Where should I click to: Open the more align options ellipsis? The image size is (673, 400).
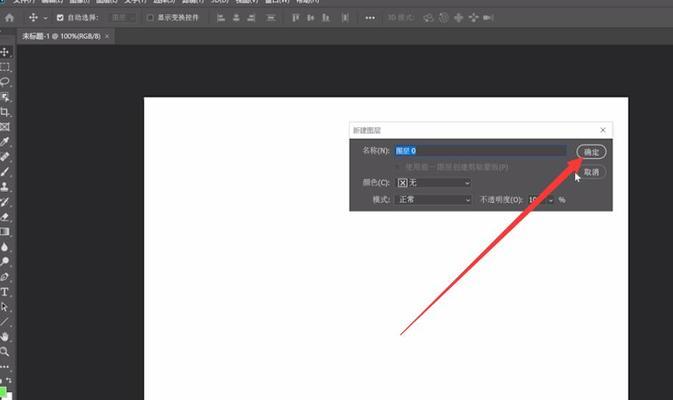click(370, 18)
